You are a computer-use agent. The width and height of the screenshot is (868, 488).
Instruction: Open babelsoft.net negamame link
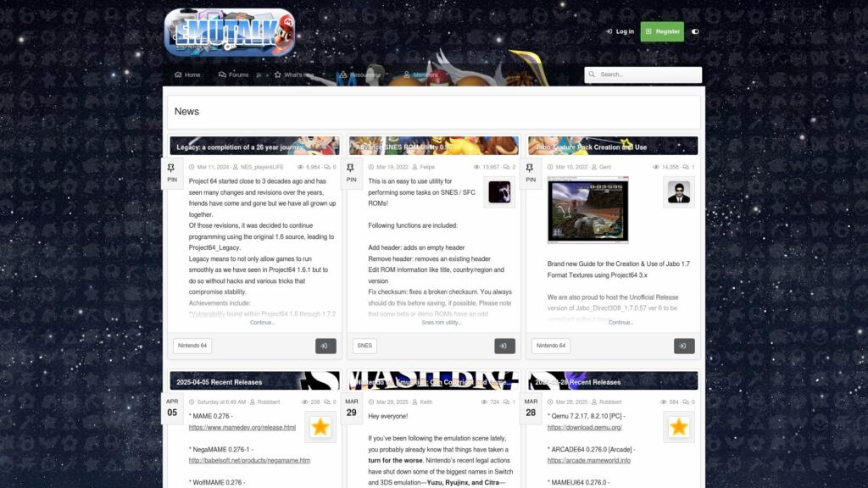(249, 460)
